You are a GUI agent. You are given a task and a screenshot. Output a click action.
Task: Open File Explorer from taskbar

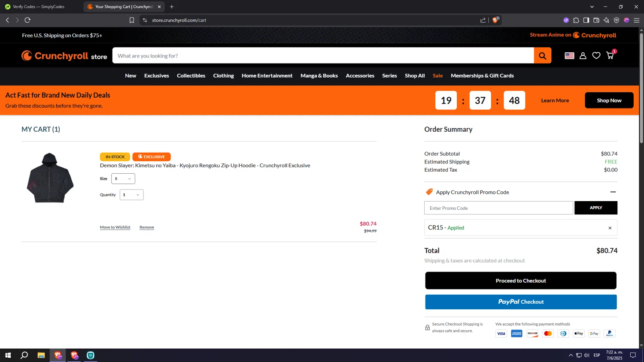(41, 355)
